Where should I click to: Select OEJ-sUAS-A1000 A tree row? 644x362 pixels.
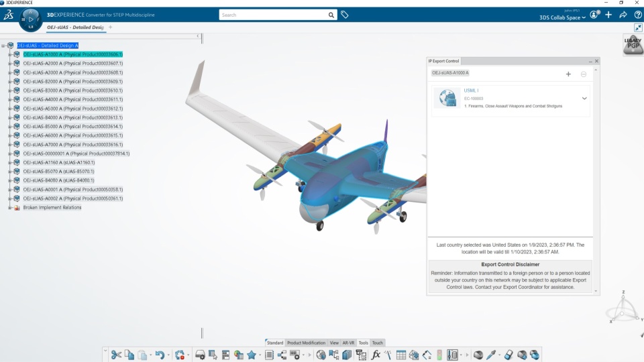(72, 54)
